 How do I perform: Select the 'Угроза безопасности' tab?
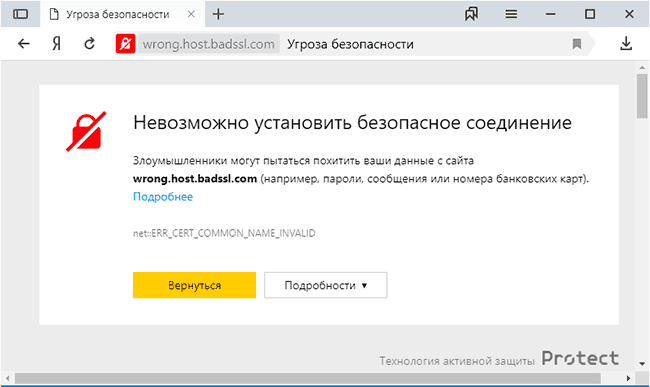point(122,14)
